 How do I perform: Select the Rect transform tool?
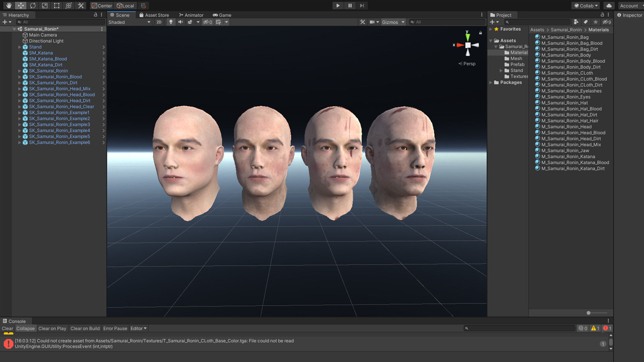(57, 5)
